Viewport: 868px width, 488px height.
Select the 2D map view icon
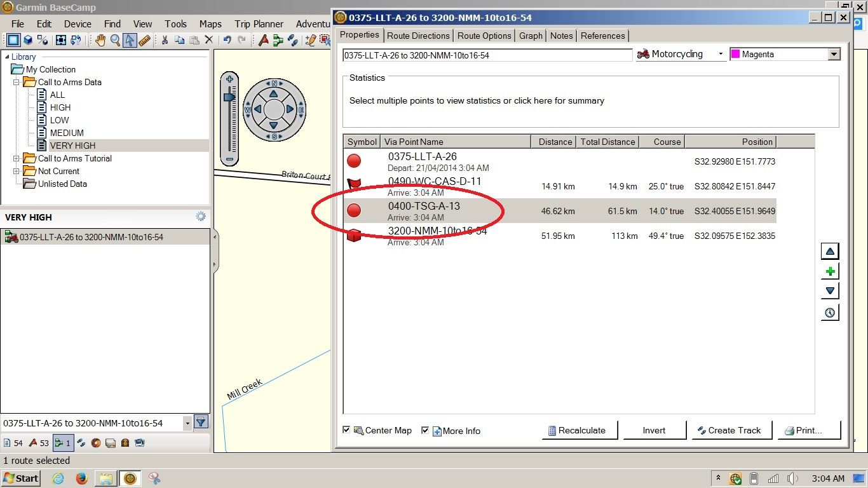click(x=13, y=40)
